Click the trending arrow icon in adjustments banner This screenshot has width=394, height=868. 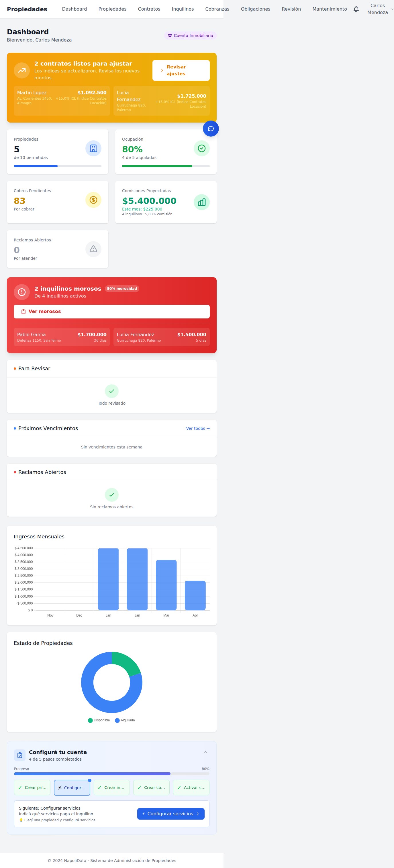click(x=21, y=70)
